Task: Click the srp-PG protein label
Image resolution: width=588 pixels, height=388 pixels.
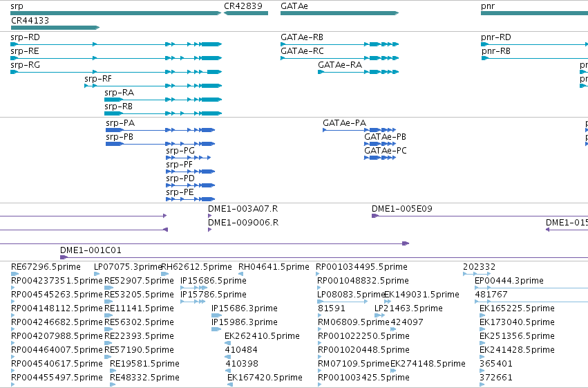Action: click(180, 151)
